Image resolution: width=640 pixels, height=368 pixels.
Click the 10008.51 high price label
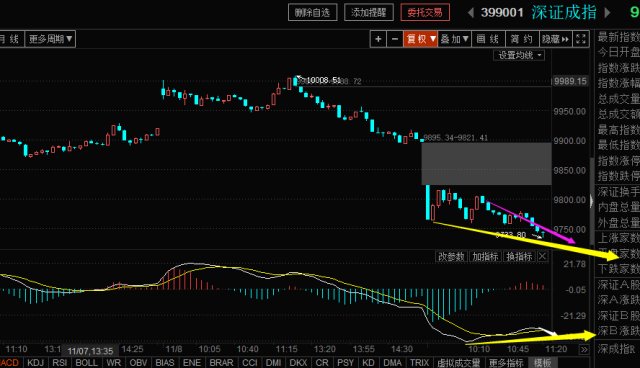323,80
